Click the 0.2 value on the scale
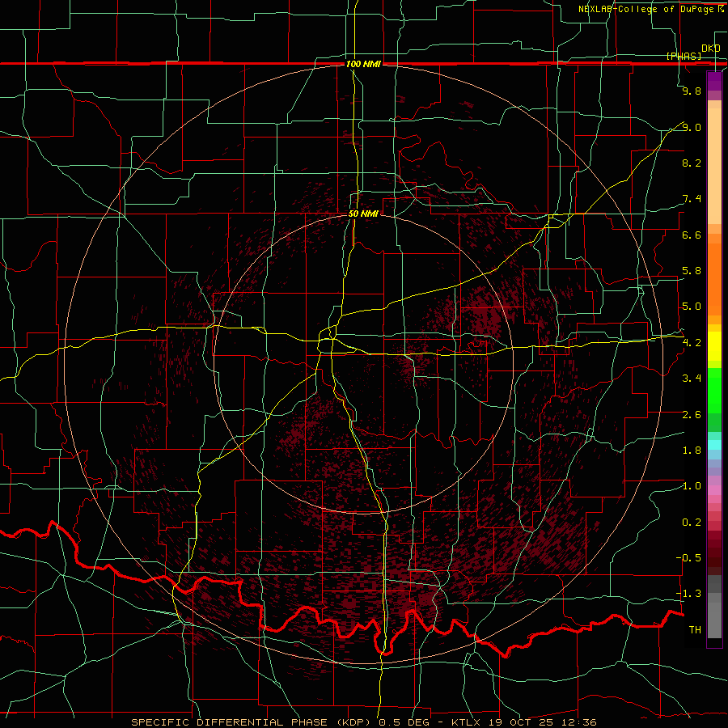Screen dimensions: 728x728 pyautogui.click(x=692, y=523)
